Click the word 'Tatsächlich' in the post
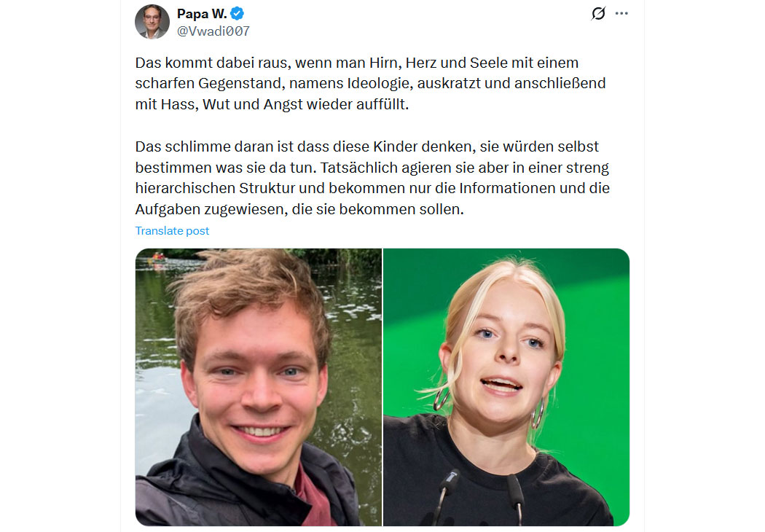Screen dimensions: 765x532 tap(360, 168)
